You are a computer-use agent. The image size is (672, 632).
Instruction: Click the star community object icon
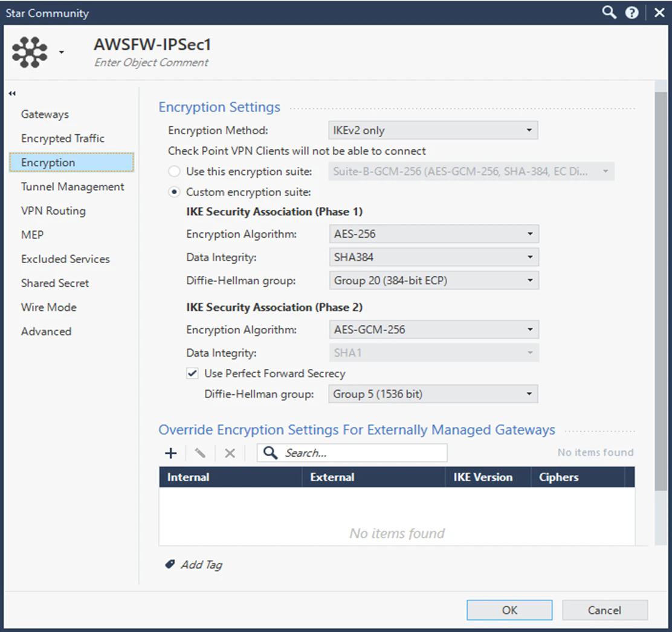click(30, 52)
